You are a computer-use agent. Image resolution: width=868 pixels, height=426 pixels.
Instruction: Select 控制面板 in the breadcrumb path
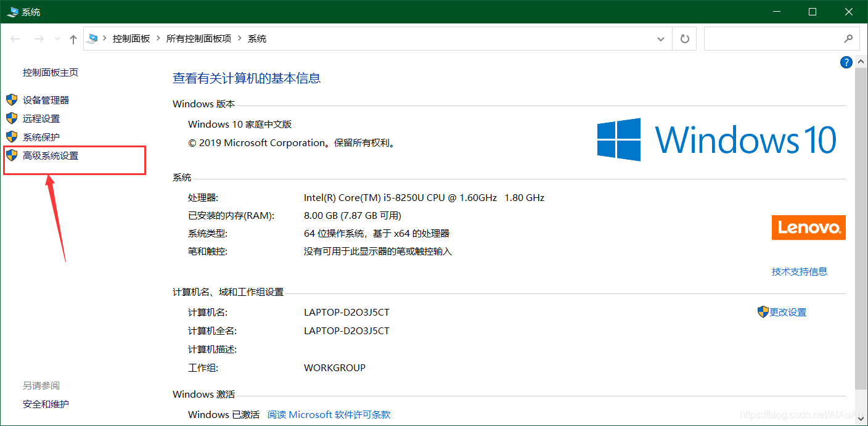click(x=131, y=39)
